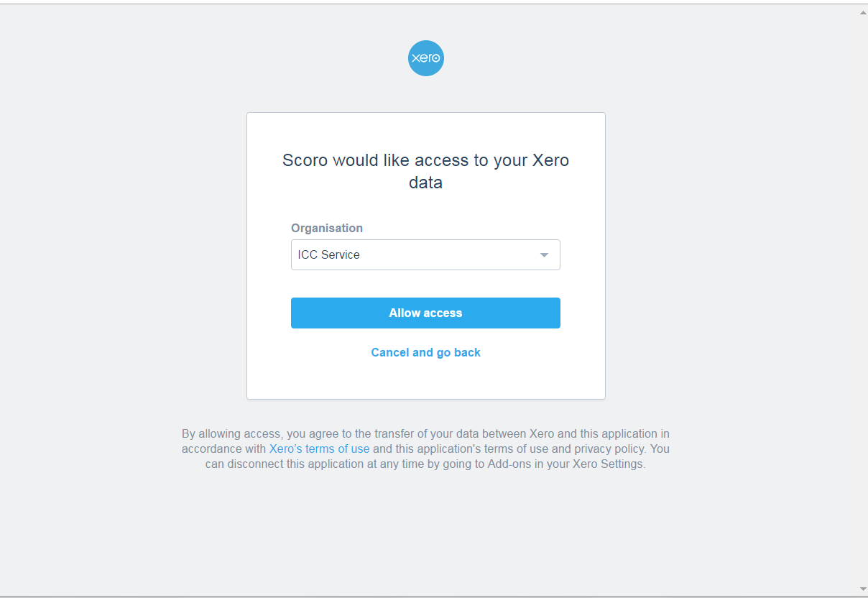Screen dimensions: 868x598
Task: Open the Organisation dropdown showing ICC Service
Action: (x=425, y=255)
